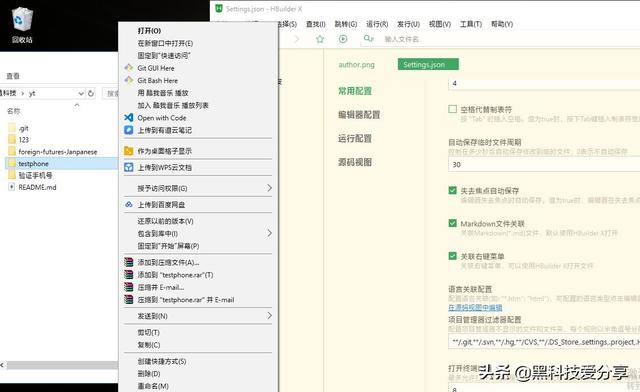Select 删除(D) in context menu
640x392 pixels.
[x=149, y=374]
